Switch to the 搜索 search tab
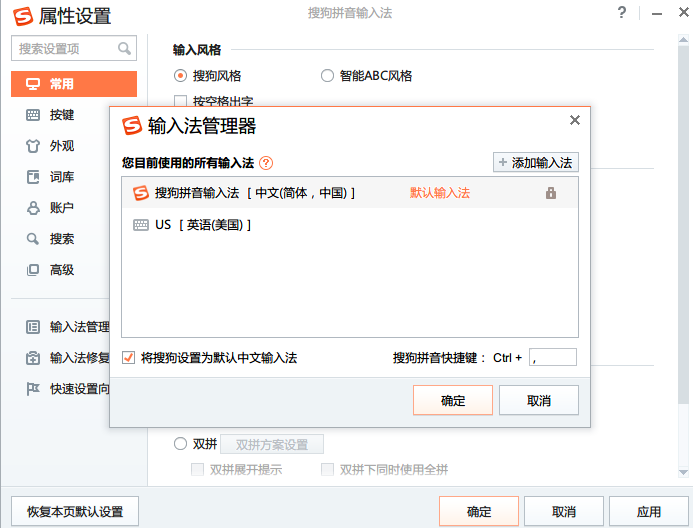 click(x=62, y=239)
